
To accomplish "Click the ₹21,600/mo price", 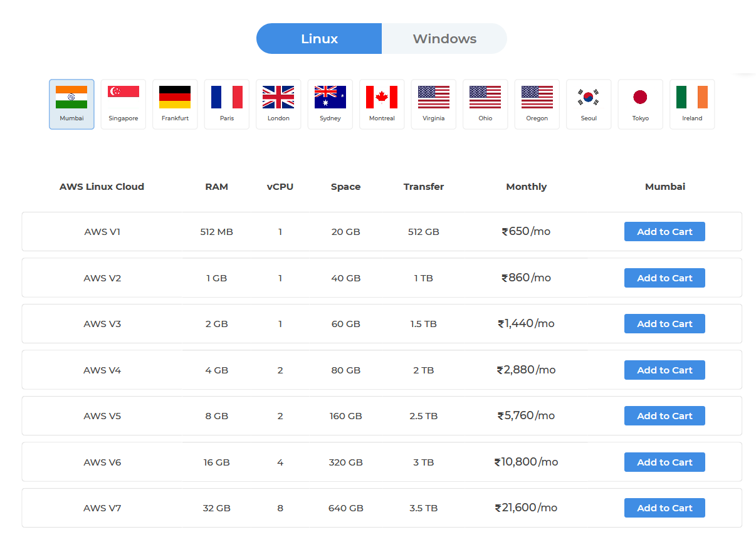I will (x=526, y=508).
